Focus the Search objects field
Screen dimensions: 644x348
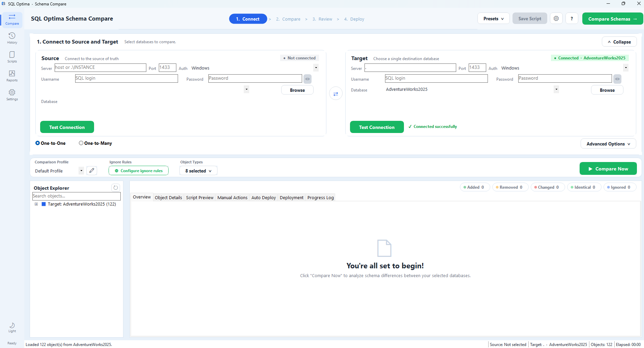(77, 196)
